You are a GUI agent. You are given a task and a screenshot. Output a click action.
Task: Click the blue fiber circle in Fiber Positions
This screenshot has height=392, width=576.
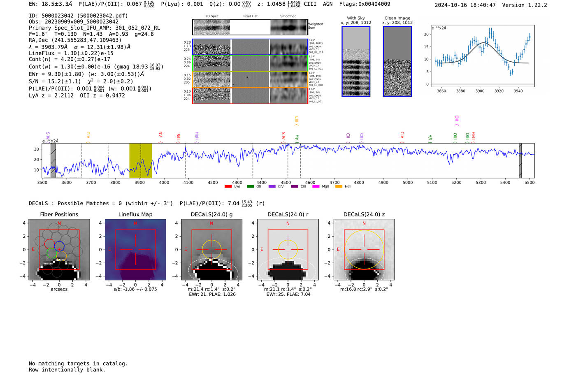59,246
